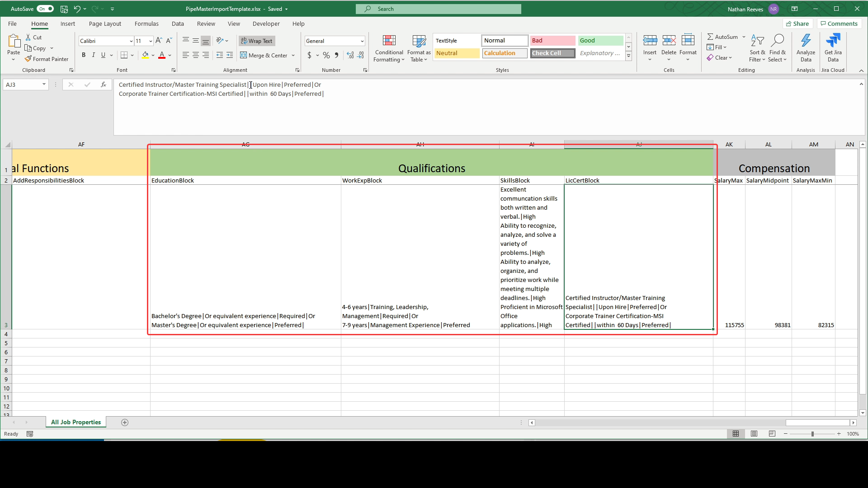868x488 pixels.
Task: Switch to the Developer tab
Action: (x=266, y=24)
